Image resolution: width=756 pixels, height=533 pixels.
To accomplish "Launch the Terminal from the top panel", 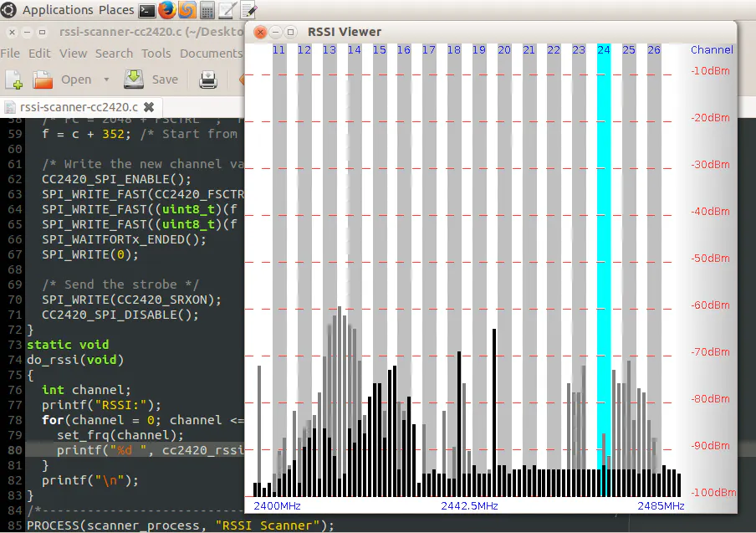I will [x=146, y=10].
